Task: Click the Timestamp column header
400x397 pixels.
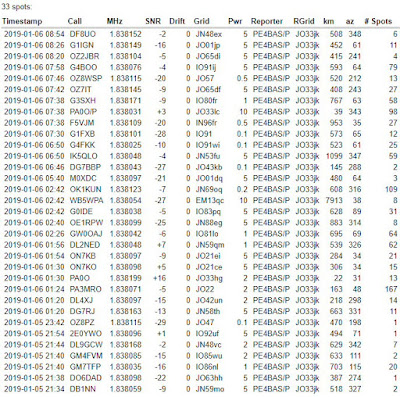Action: tap(22, 21)
